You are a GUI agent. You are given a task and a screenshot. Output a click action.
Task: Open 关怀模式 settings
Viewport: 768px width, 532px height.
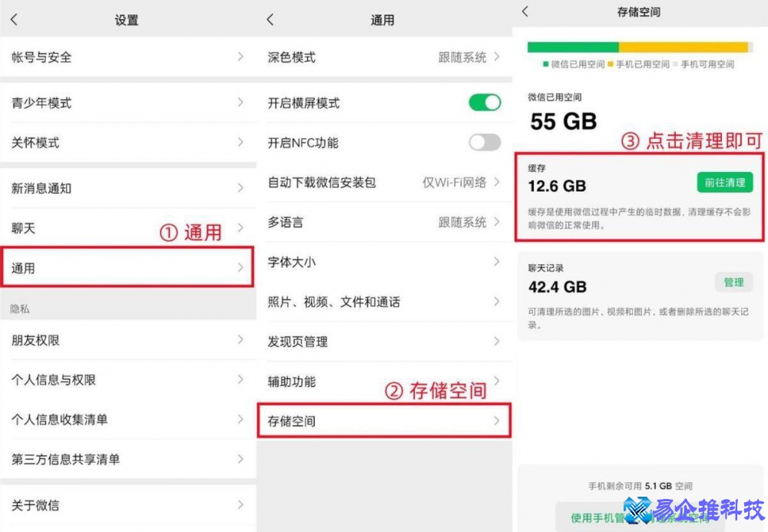point(127,143)
